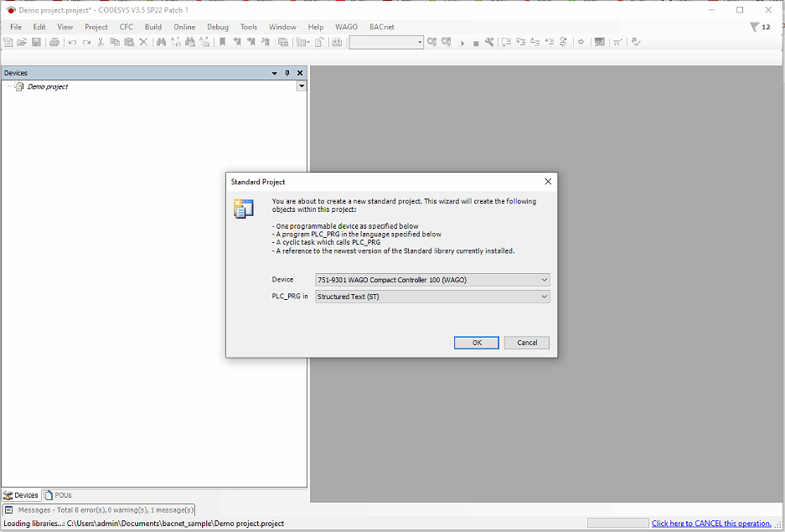Open the PLC_PRG in language dropdown

tap(432, 297)
